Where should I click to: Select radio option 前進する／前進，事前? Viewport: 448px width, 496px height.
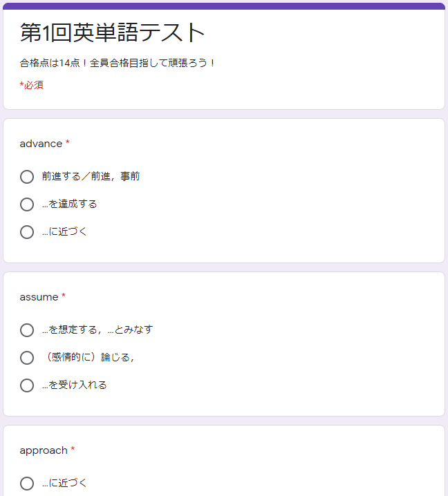pyautogui.click(x=27, y=177)
